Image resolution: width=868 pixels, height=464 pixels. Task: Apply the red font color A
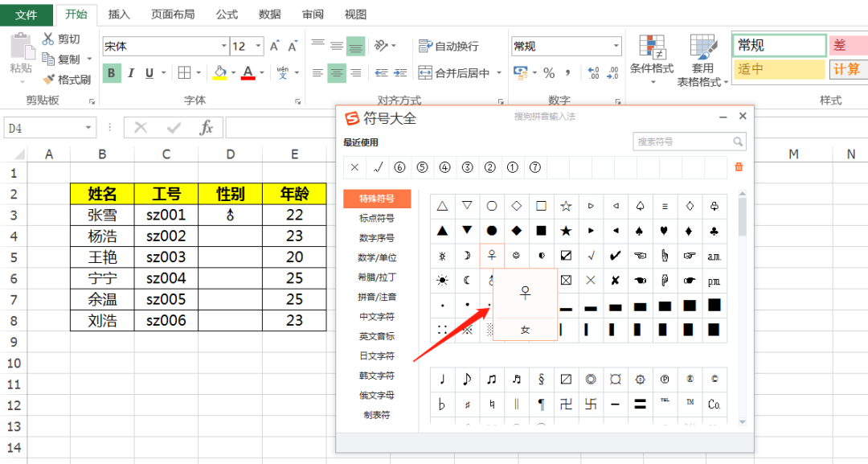pyautogui.click(x=248, y=72)
